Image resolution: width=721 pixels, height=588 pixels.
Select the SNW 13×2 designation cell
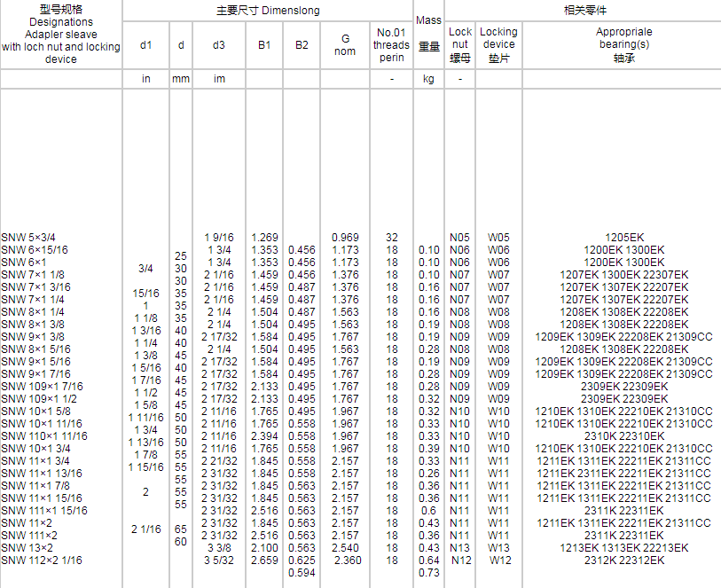(28, 548)
